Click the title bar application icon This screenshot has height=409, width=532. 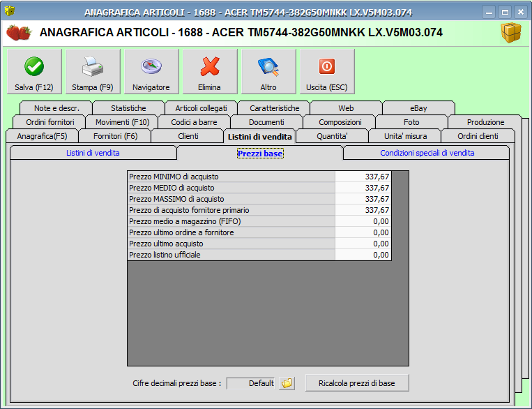(10, 12)
